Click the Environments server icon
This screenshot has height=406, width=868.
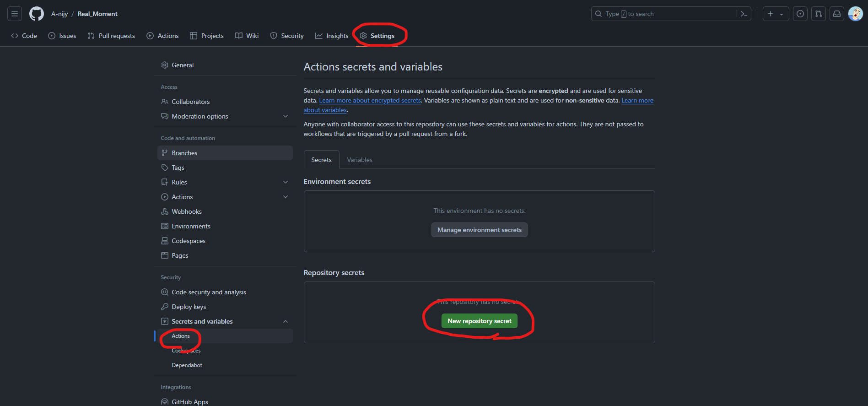[165, 226]
